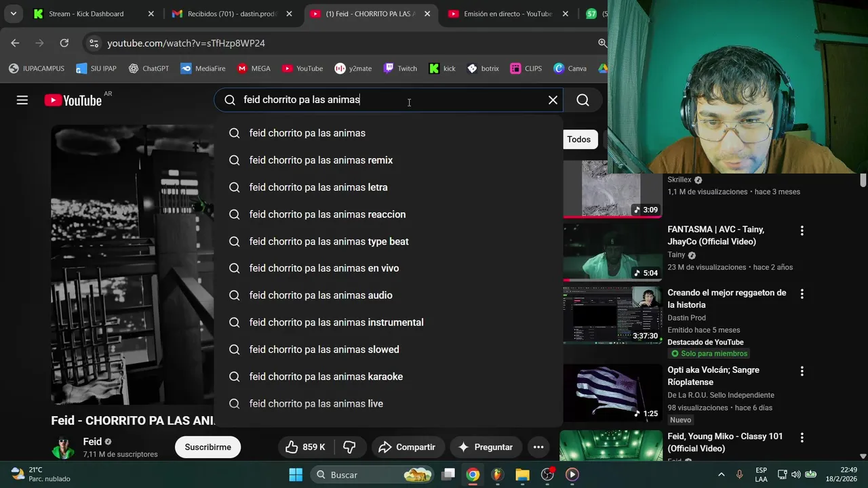Screen dimensions: 868x488
Task: Open the Windows Start menu
Action: click(296, 474)
